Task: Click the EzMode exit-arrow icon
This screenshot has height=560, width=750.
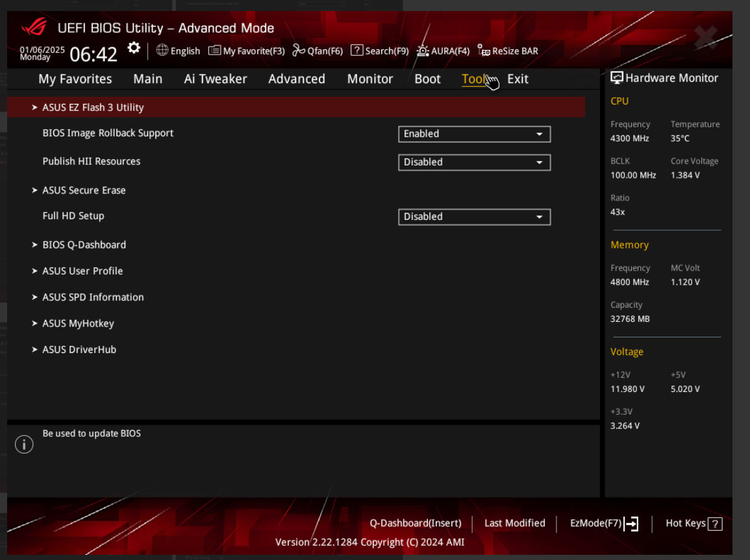Action: pos(631,524)
